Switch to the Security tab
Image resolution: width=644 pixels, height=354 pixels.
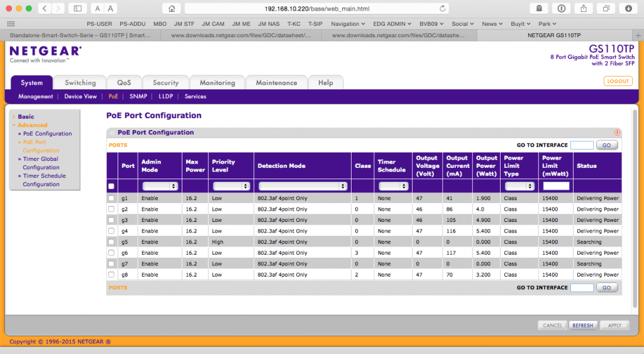point(165,82)
